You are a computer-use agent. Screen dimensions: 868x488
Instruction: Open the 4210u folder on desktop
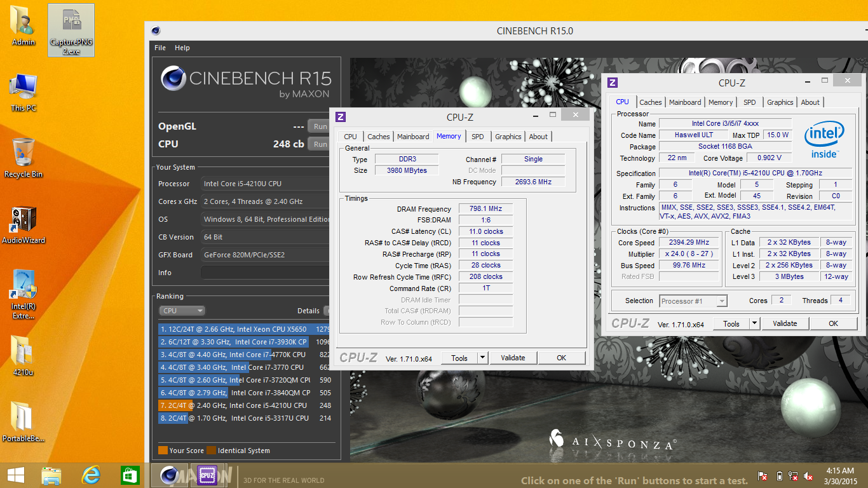pos(24,355)
